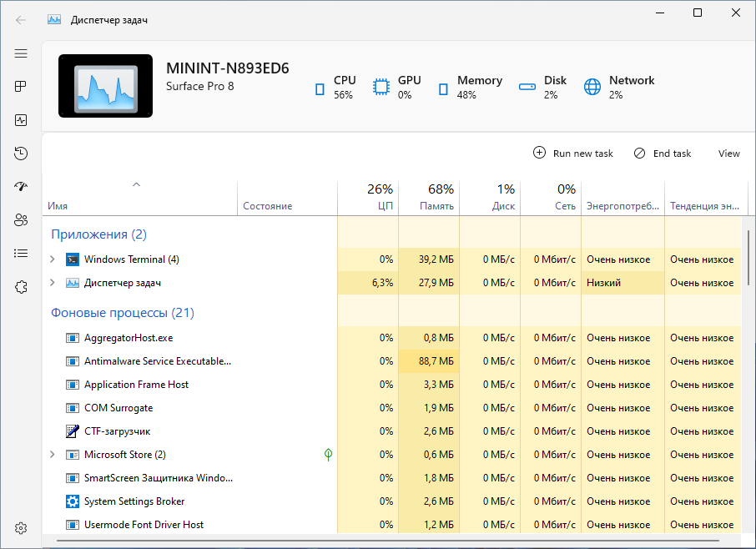Click the horizontal scrollbar at bottom
The height and width of the screenshot is (549, 756).
[388, 541]
